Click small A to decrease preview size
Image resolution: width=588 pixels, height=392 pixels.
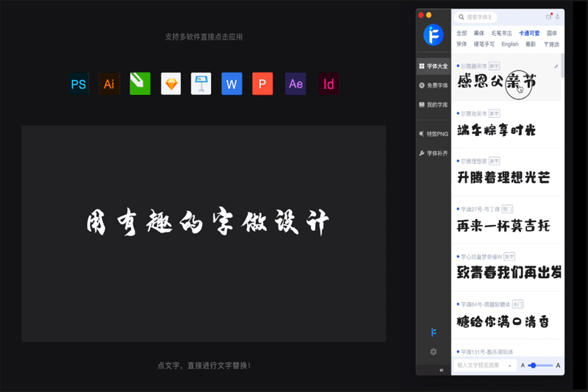523,366
